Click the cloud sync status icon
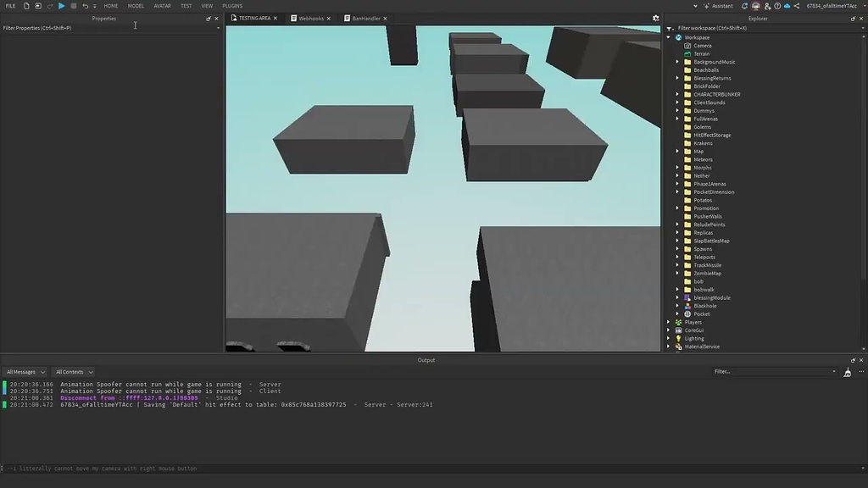Screen dimensions: 868x488 pyautogui.click(x=787, y=5)
